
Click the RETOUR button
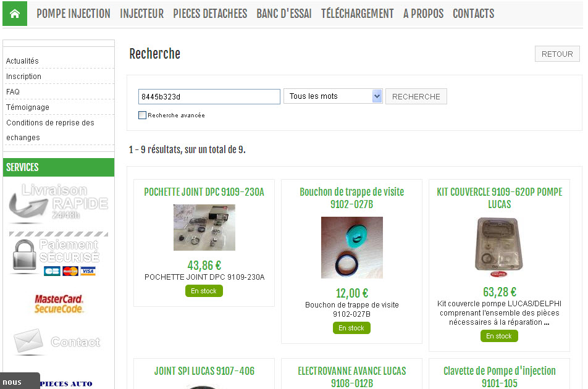pos(557,54)
